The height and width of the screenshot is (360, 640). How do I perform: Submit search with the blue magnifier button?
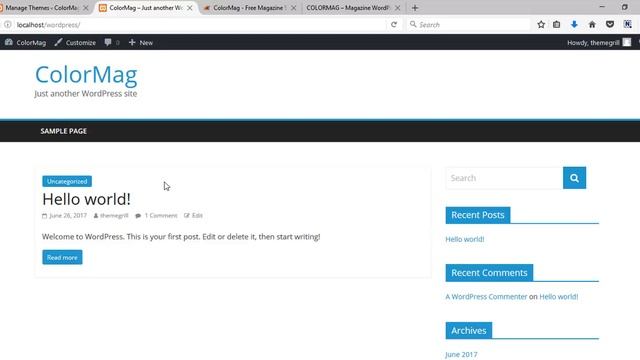(574, 178)
